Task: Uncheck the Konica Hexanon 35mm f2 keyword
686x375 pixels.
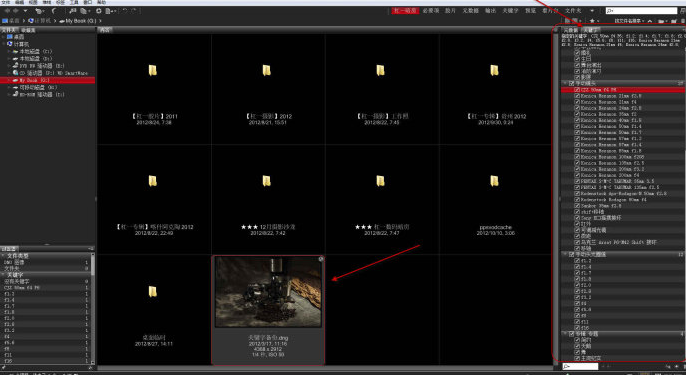Action: coord(577,114)
